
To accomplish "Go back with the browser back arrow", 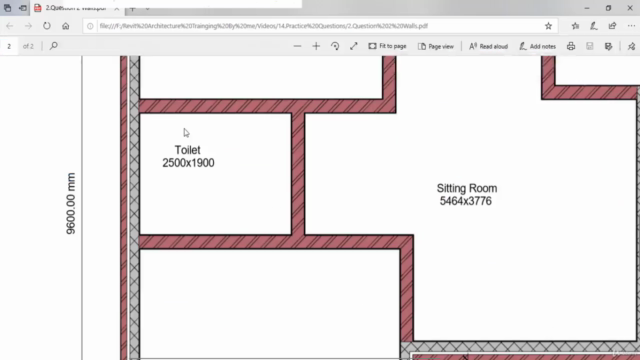I will click(x=10, y=26).
